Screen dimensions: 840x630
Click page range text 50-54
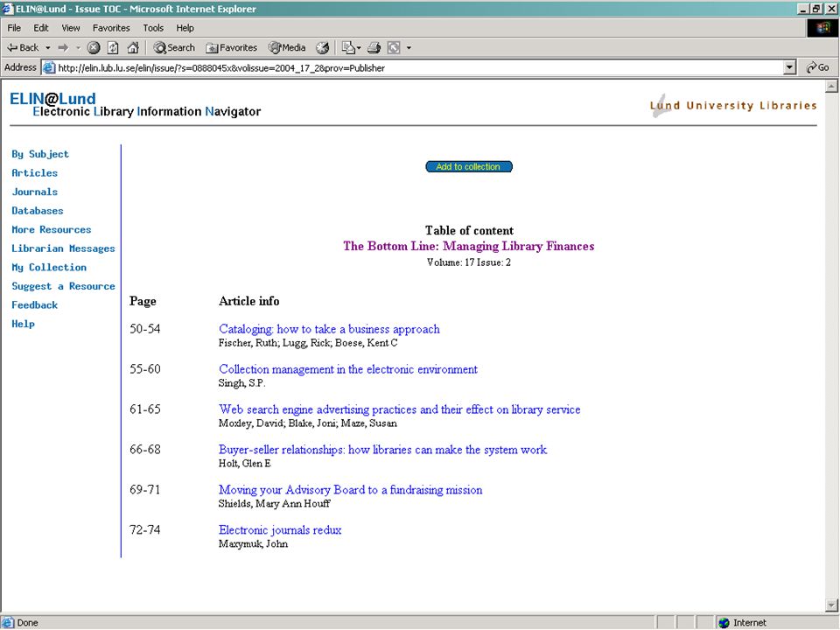(x=144, y=329)
